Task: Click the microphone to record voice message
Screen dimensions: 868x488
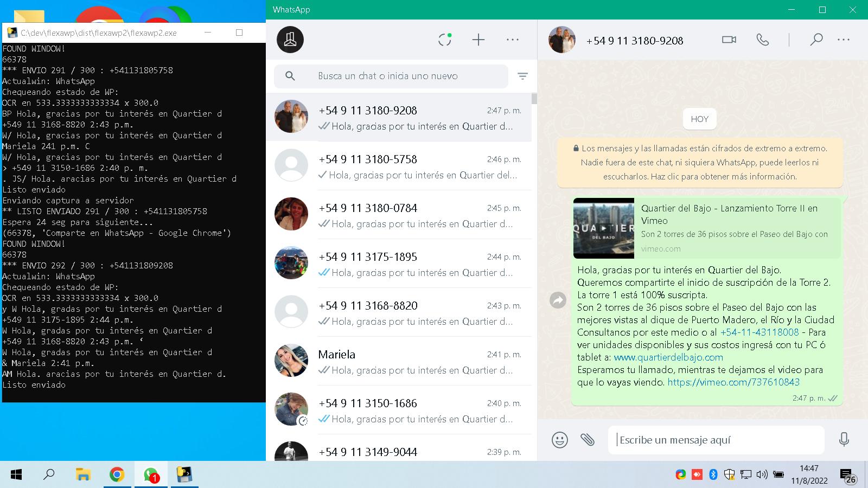Action: pyautogui.click(x=844, y=439)
